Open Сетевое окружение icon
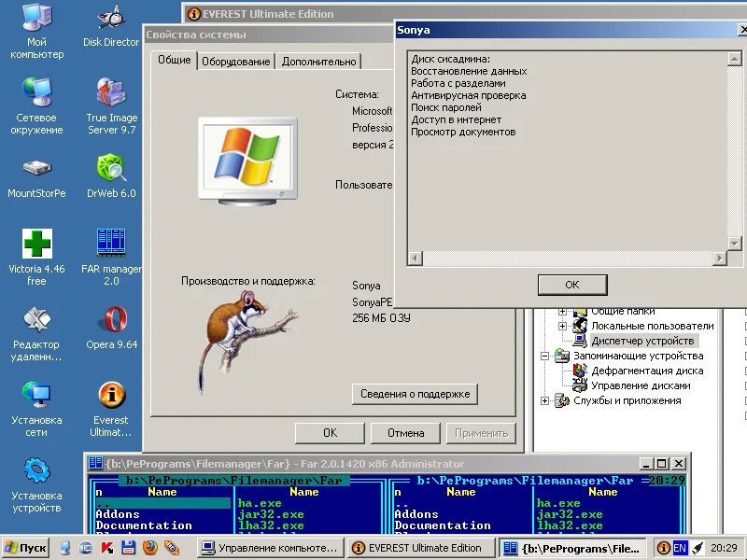 (x=36, y=93)
